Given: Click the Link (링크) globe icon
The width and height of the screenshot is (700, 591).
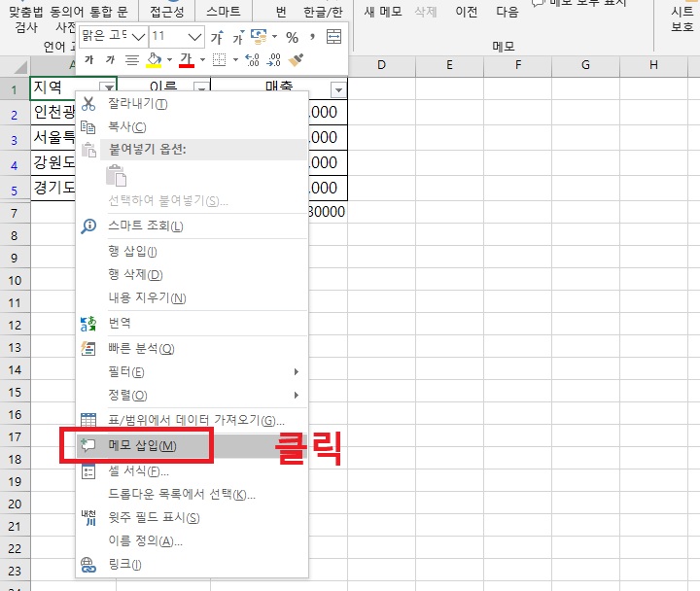Looking at the screenshot, I should click(x=87, y=565).
